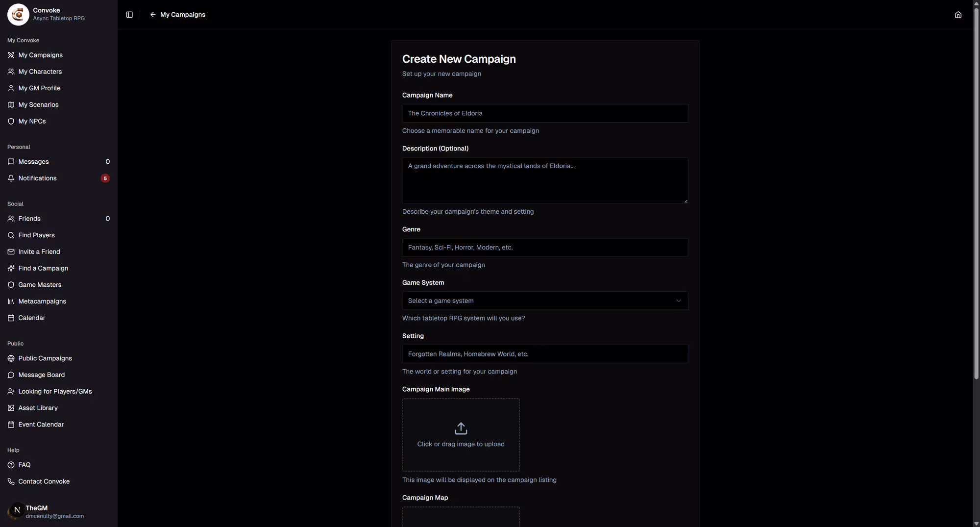Viewport: 980px width, 527px height.
Task: Click the Messages chat bubble icon
Action: click(11, 162)
